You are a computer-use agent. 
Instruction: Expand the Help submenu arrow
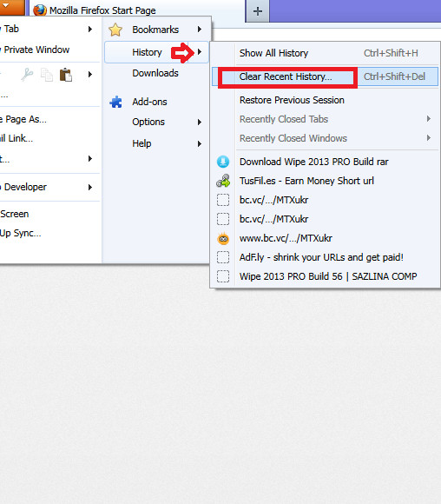(200, 143)
